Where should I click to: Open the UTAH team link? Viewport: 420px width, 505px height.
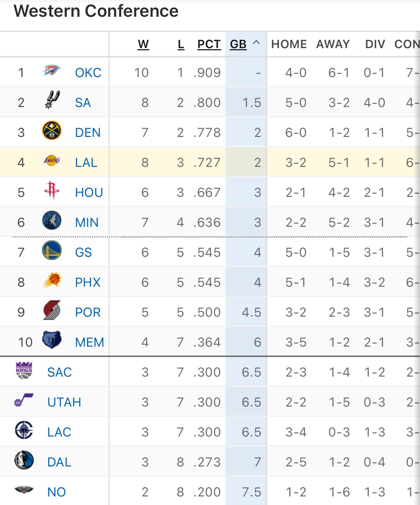tap(64, 402)
